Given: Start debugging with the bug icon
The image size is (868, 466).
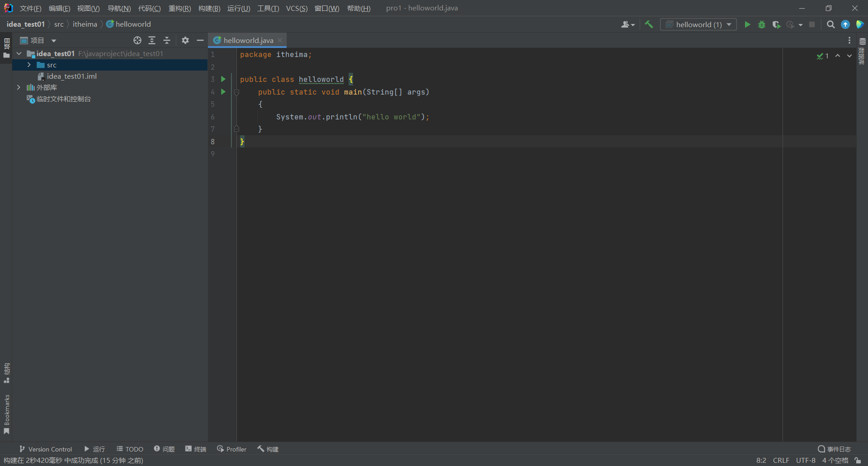Looking at the screenshot, I should 762,24.
